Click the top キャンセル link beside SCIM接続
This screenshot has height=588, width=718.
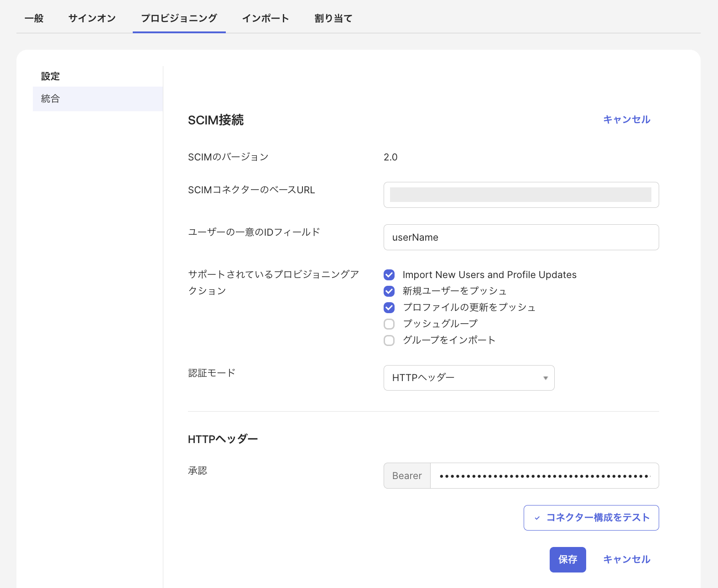(x=627, y=119)
